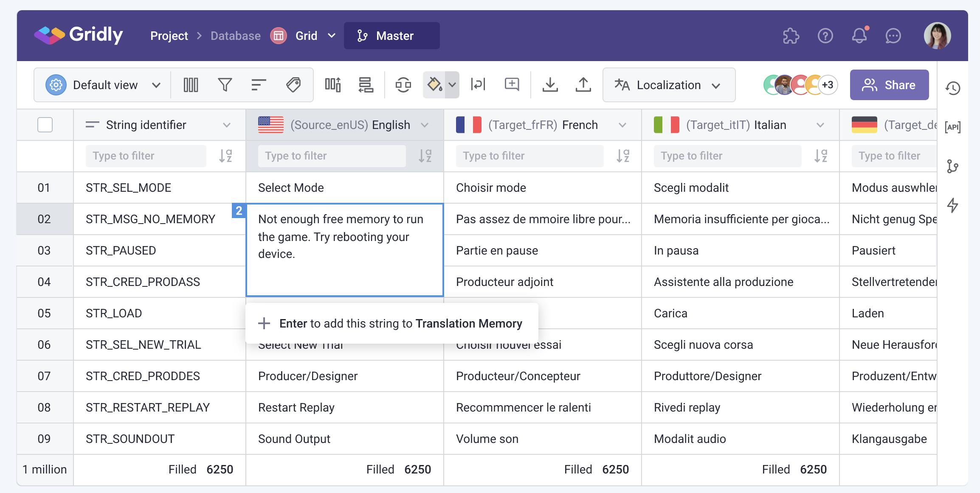The image size is (980, 493).
Task: Go to the Project breadcrumb
Action: click(x=169, y=36)
